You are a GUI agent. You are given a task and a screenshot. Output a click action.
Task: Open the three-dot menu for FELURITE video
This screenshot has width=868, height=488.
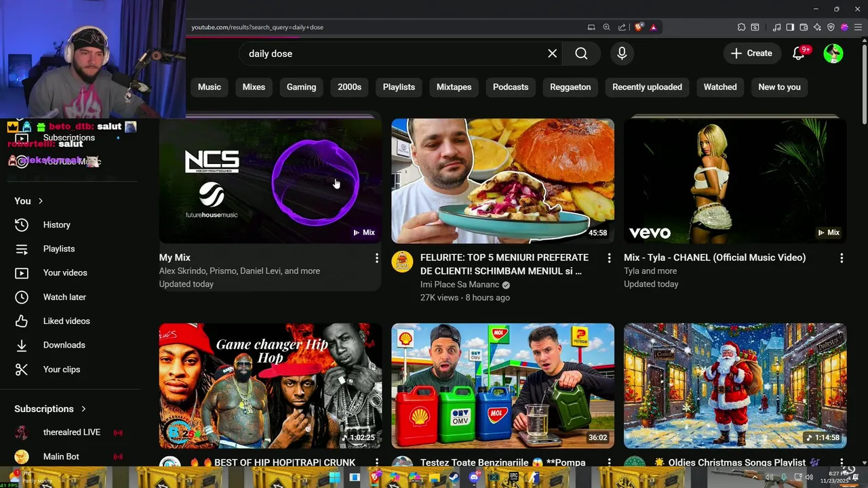tap(609, 258)
